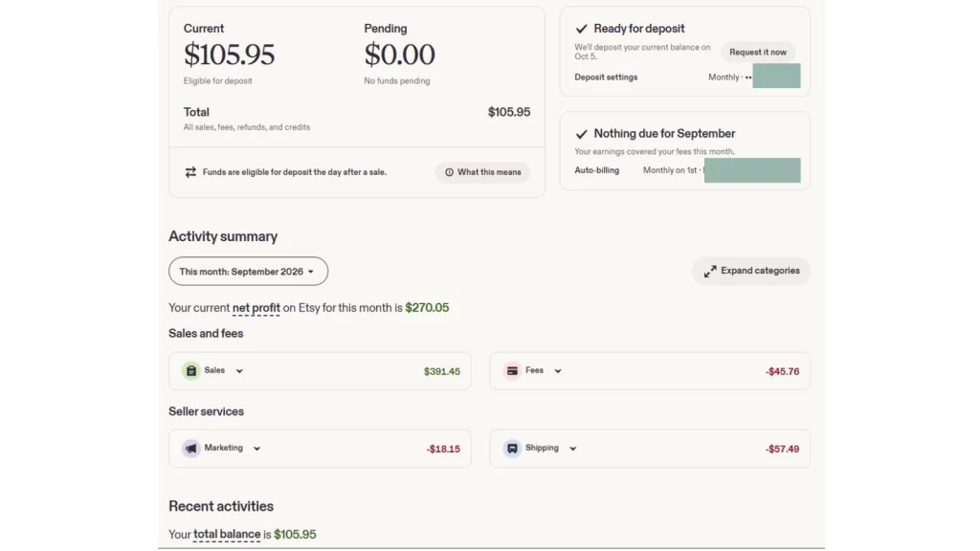Open the What this means explanation

pyautogui.click(x=482, y=172)
